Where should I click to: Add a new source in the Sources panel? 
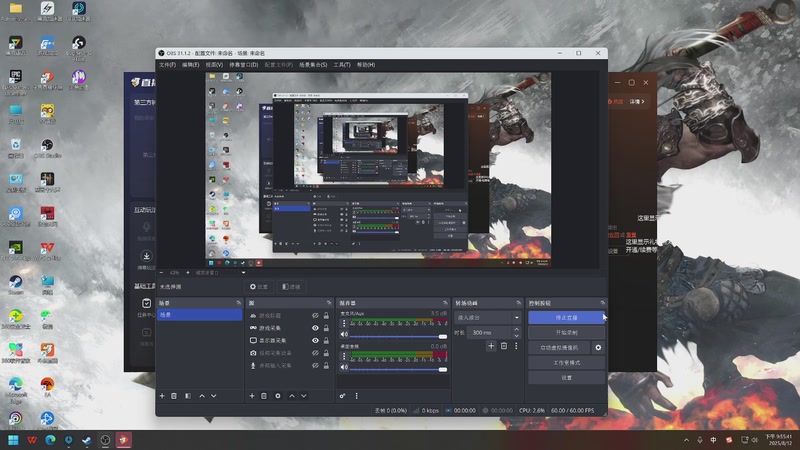[252, 396]
